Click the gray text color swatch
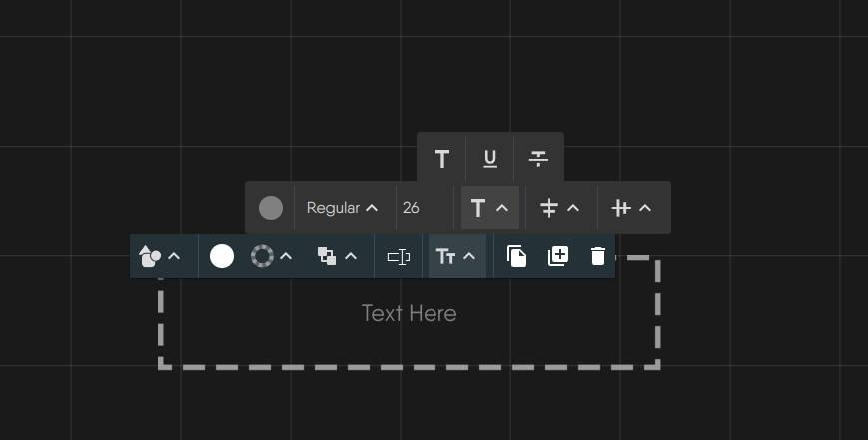This screenshot has width=868, height=440. [270, 208]
